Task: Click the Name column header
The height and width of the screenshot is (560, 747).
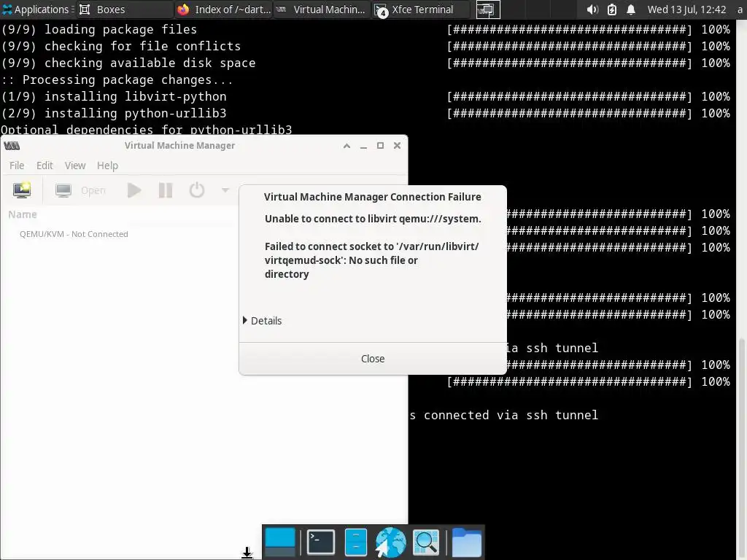Action: coord(23,214)
